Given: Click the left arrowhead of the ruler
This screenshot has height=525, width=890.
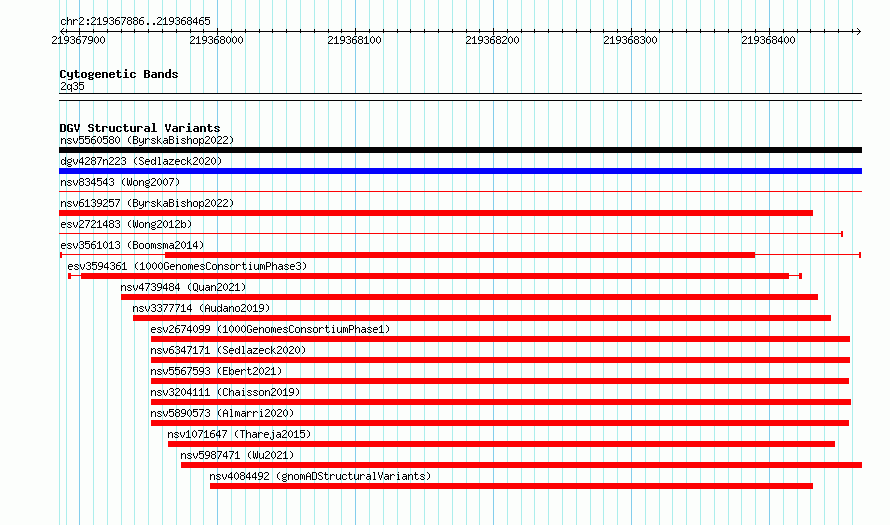Looking at the screenshot, I should (x=62, y=31).
